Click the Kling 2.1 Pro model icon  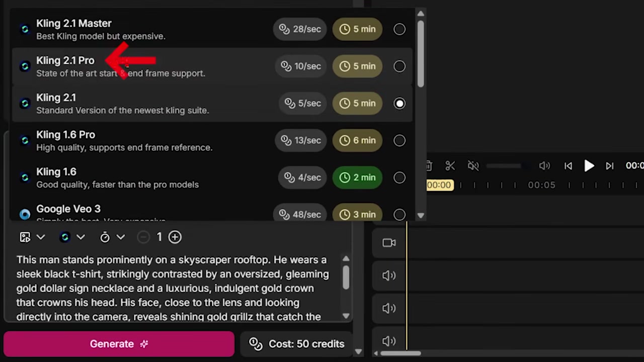[25, 66]
